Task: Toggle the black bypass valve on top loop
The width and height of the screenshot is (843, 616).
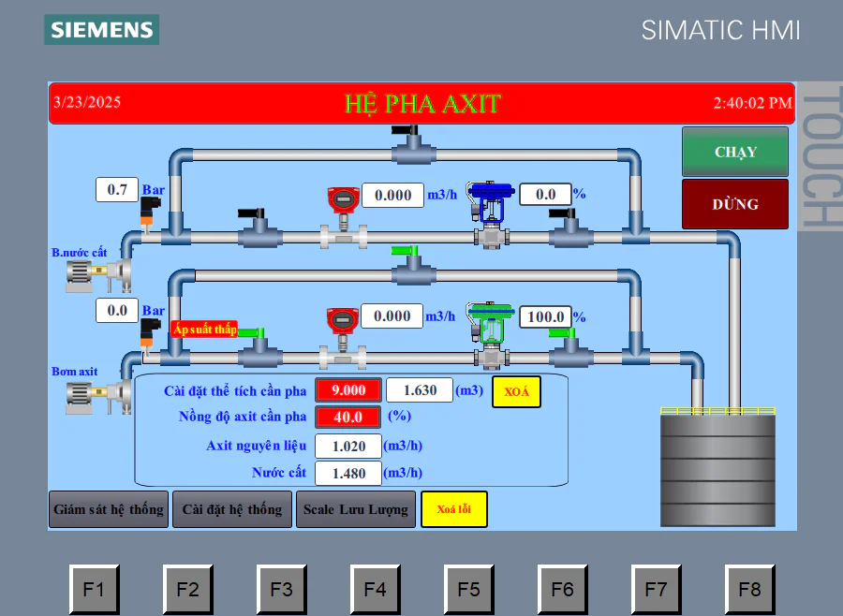Action: [413, 145]
